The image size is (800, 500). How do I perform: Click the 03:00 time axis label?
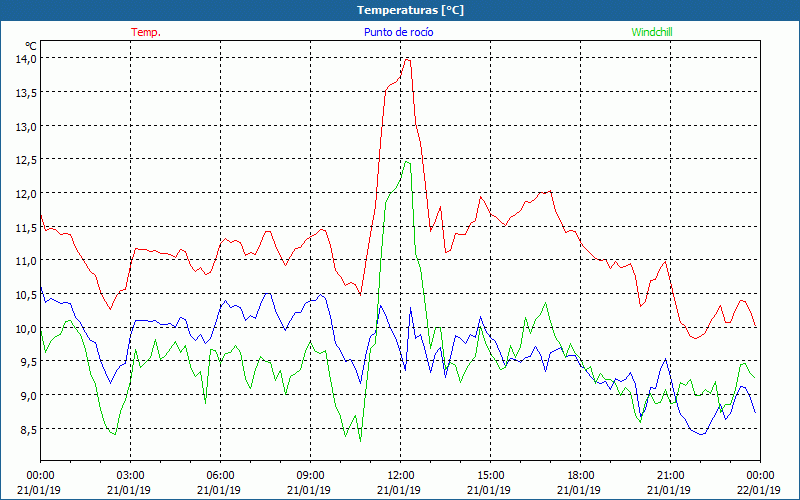coord(131,476)
